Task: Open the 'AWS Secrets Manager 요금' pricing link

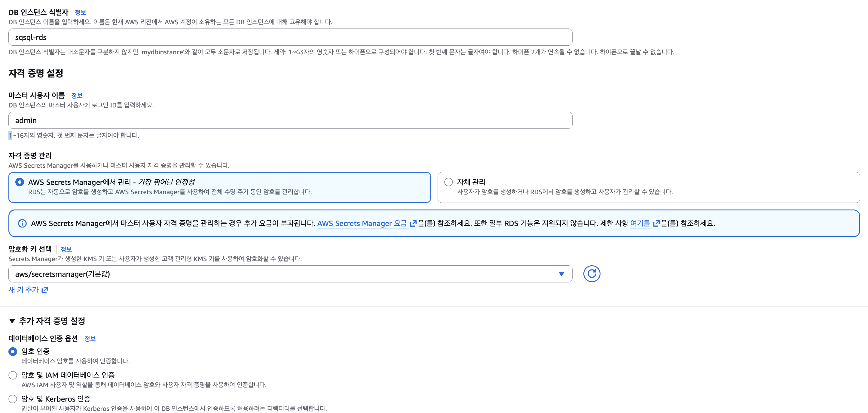Action: point(362,223)
